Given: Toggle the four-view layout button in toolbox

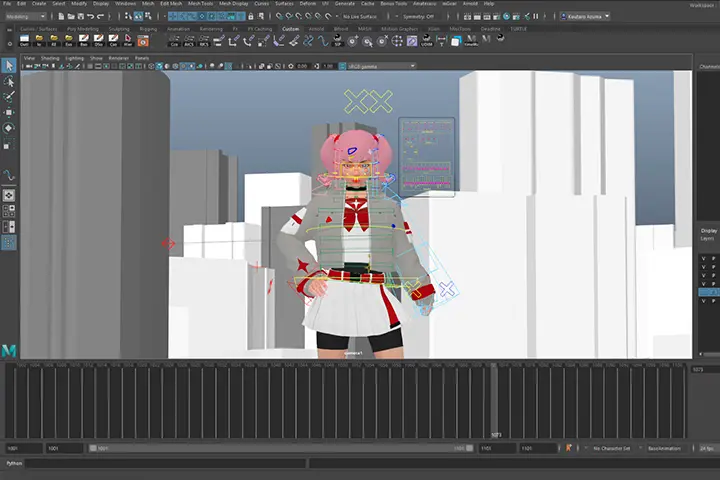Looking at the screenshot, I should (9, 211).
